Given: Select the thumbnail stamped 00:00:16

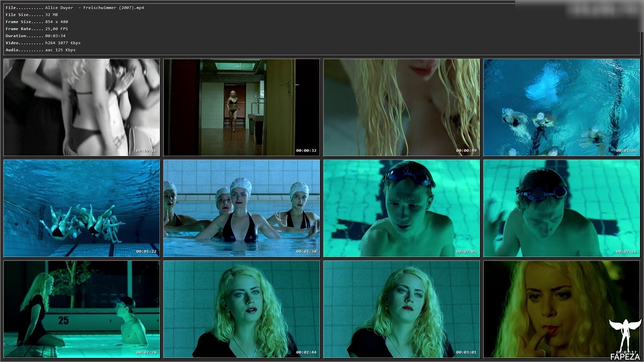Looking at the screenshot, I should point(82,107).
